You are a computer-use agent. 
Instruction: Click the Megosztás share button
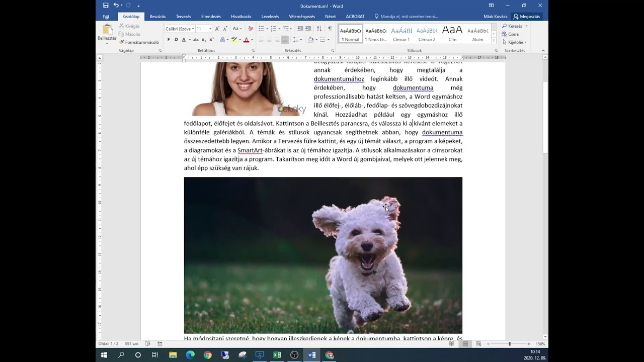click(x=527, y=17)
